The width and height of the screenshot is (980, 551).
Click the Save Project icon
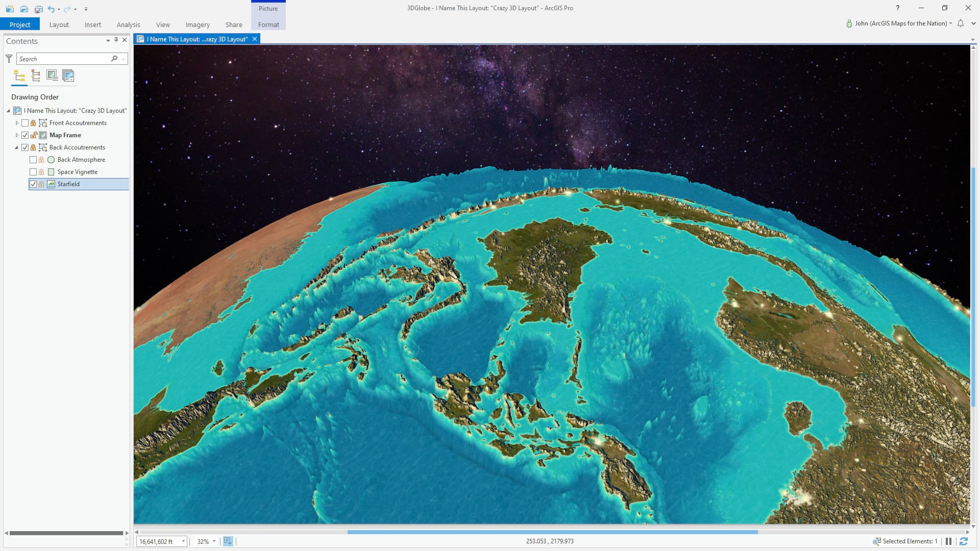click(x=39, y=9)
